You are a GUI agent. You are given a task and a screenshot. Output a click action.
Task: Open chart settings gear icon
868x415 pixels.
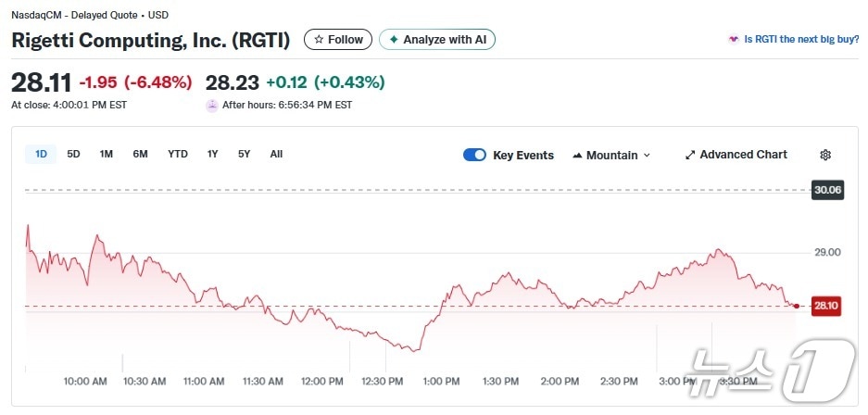[825, 155]
